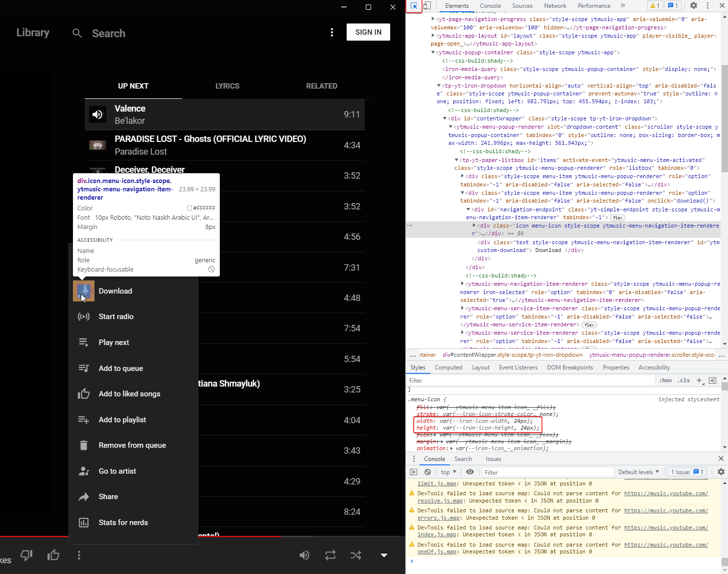Select the inspect element picker icon
Viewport: 728px width, 574px height.
click(414, 6)
